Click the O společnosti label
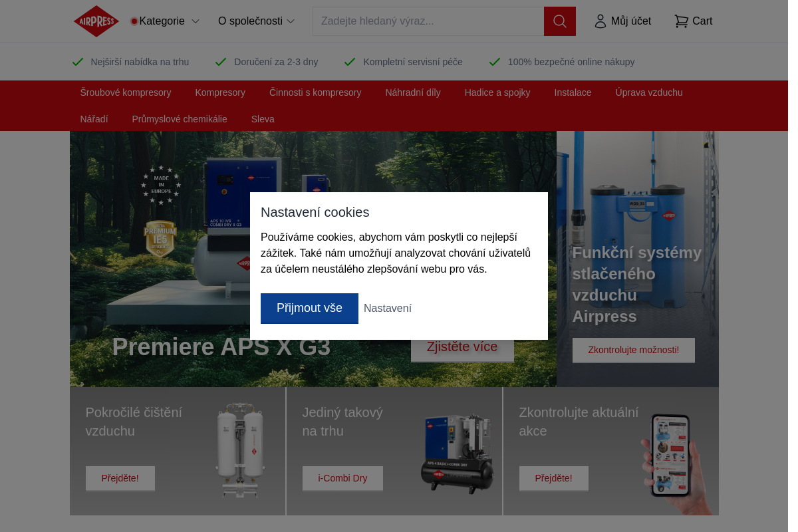 coord(250,21)
